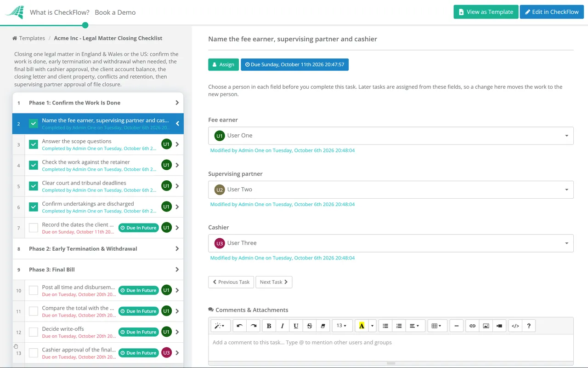
Task: Open the What is CheckFlow? menu item
Action: coord(60,12)
